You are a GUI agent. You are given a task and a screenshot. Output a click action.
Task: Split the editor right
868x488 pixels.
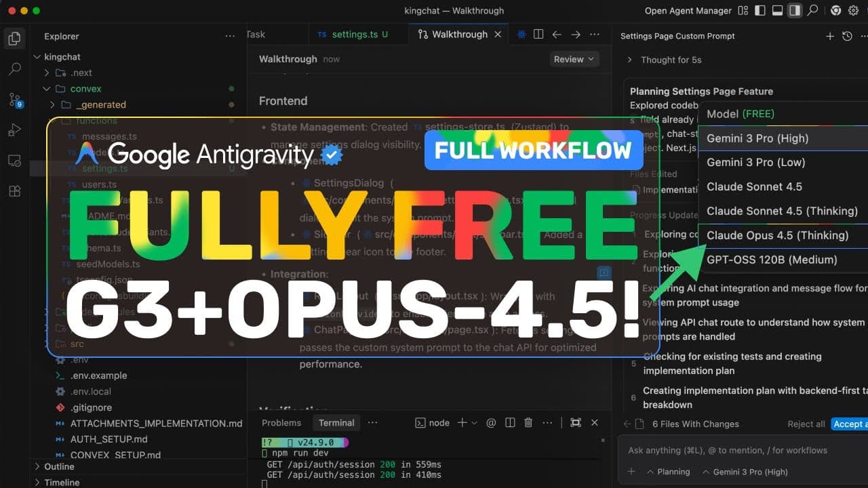(x=538, y=35)
